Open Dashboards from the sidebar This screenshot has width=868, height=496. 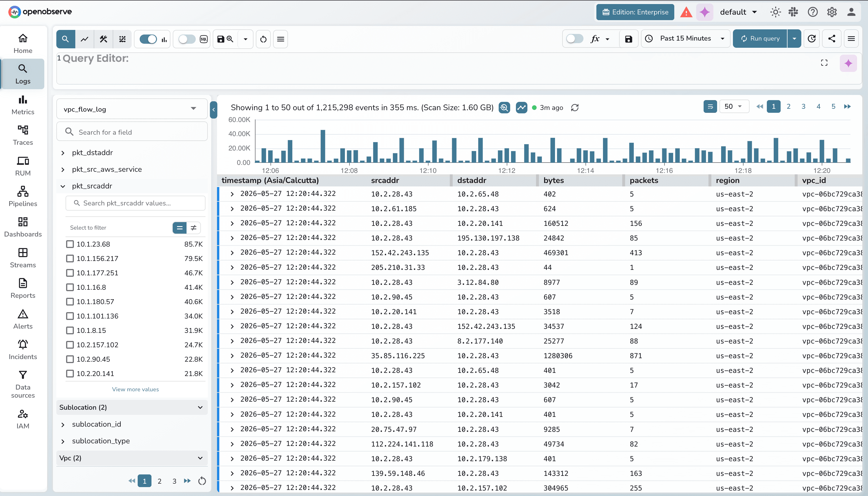click(x=23, y=227)
